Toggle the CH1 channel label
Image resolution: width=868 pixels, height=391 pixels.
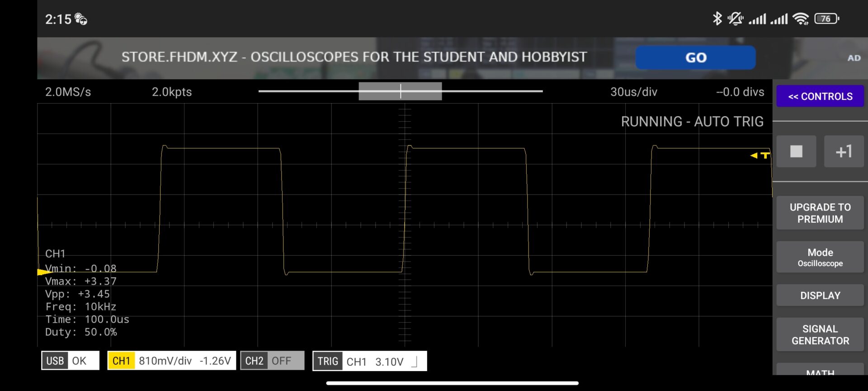[x=121, y=361]
